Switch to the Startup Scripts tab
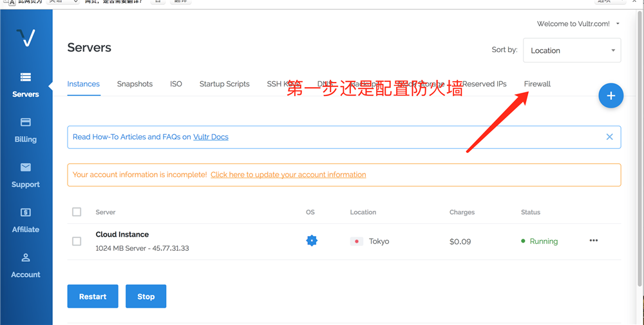 [x=225, y=84]
